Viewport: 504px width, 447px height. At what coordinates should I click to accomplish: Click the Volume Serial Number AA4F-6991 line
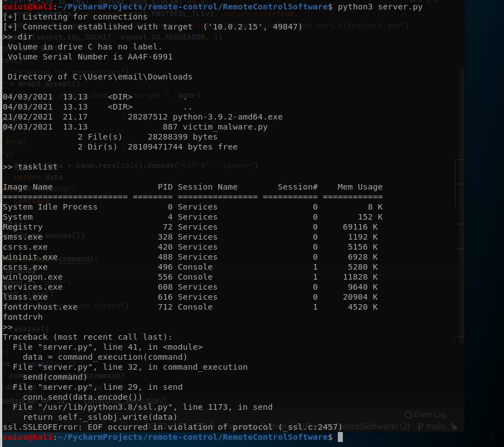(90, 57)
